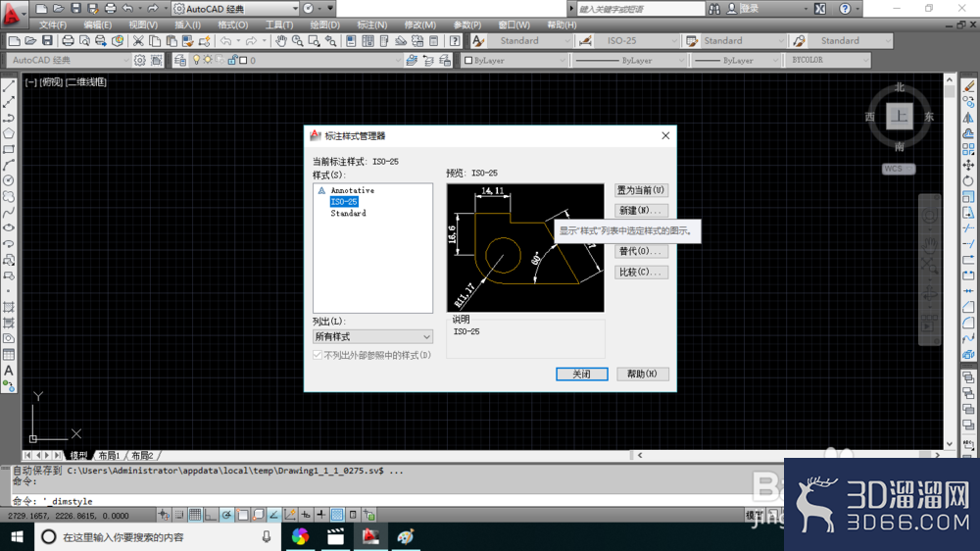The width and height of the screenshot is (980, 551).
Task: Toggle Snap Mode in status bar
Action: (x=179, y=515)
